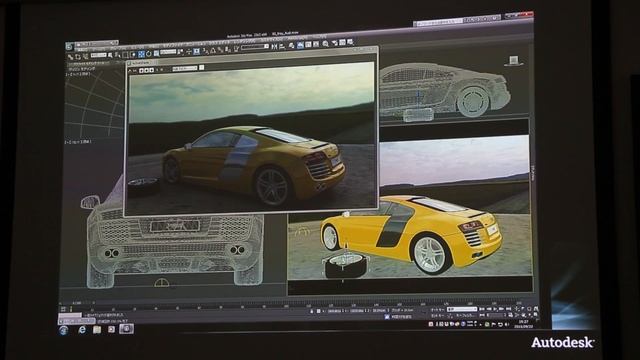Screen dimensions: 640x360
Task: Click the Maximize Viewport toggle
Action: click(x=536, y=315)
